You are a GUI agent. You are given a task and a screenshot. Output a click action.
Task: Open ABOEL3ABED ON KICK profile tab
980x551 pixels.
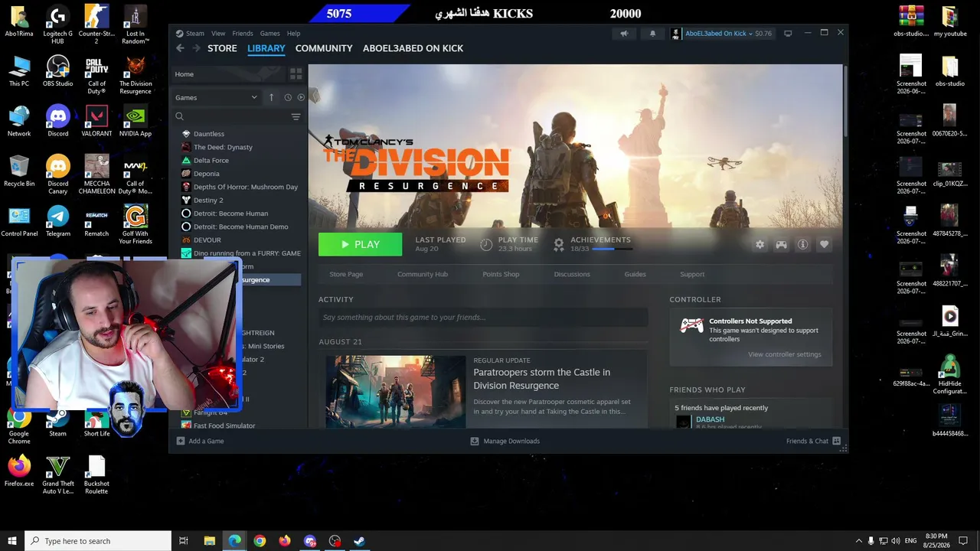[413, 48]
